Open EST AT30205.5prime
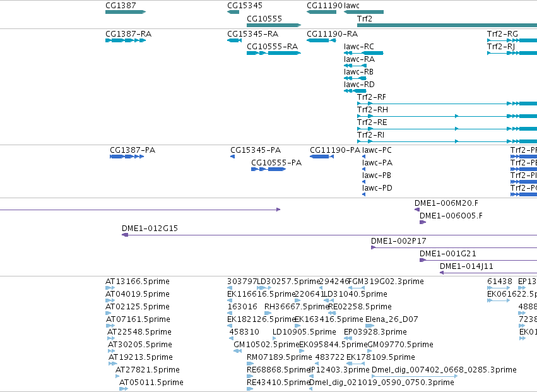Screen dimensions: 537x392 [140, 345]
